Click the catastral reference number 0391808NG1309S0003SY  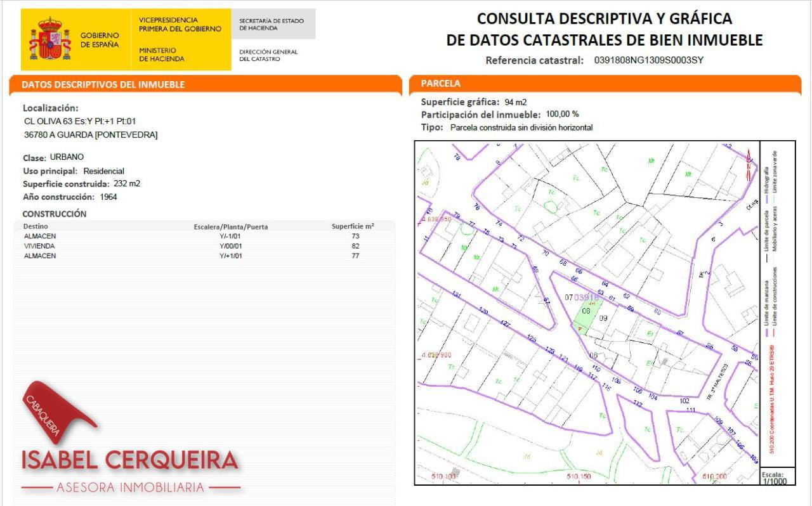tap(648, 61)
